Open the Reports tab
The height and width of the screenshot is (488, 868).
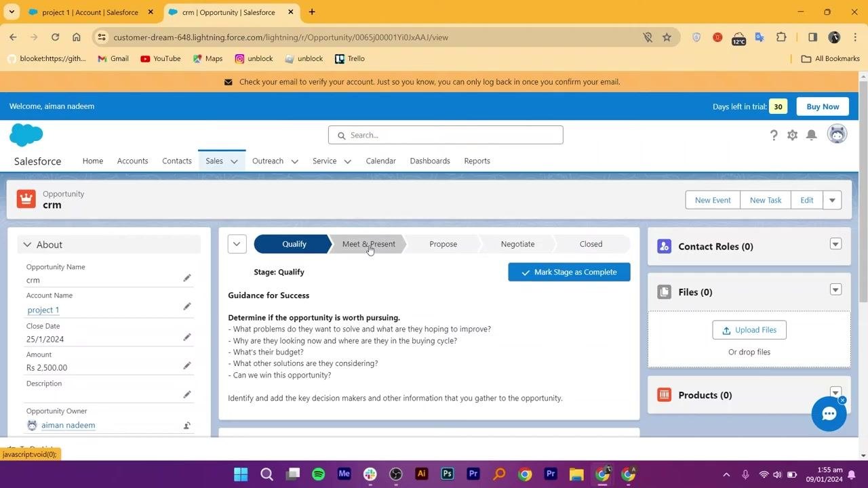pyautogui.click(x=477, y=161)
